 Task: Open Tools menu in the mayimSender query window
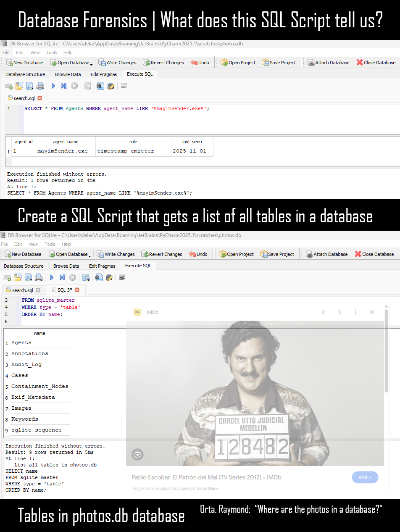(52, 53)
